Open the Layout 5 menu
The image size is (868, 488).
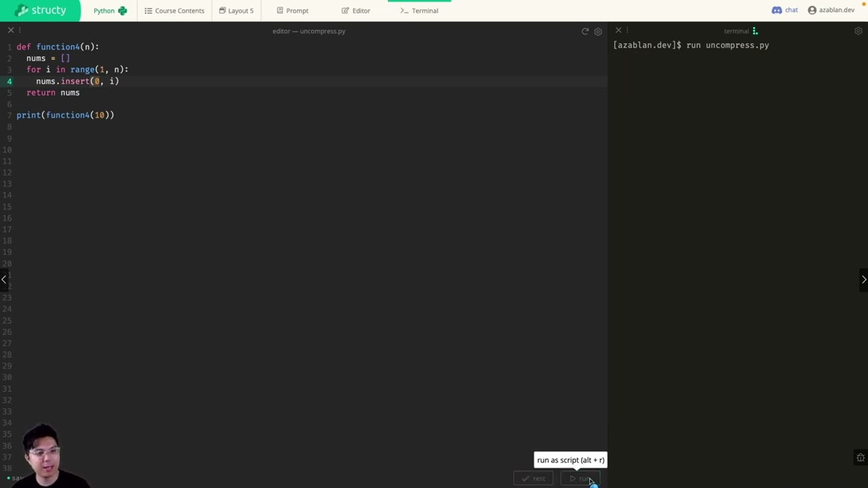[236, 11]
